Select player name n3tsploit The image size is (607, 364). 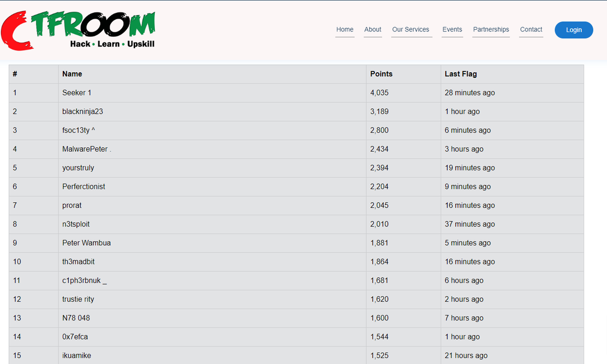tap(76, 224)
